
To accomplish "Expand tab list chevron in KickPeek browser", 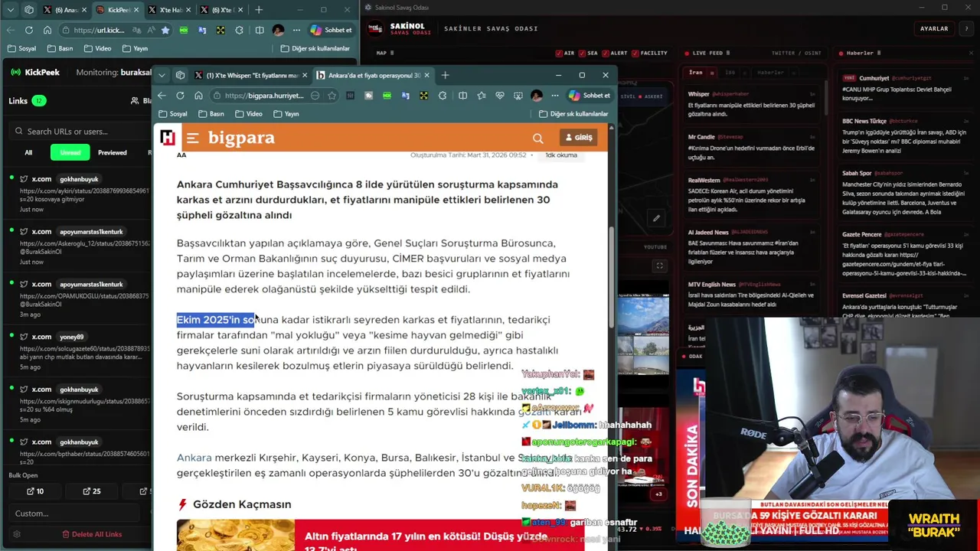I will [x=11, y=10].
